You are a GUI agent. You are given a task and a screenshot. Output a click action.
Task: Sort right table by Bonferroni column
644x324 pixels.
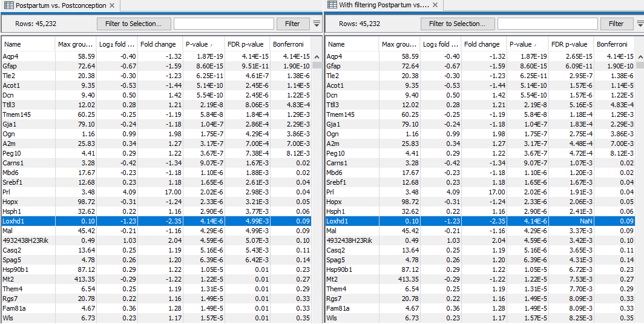[614, 44]
